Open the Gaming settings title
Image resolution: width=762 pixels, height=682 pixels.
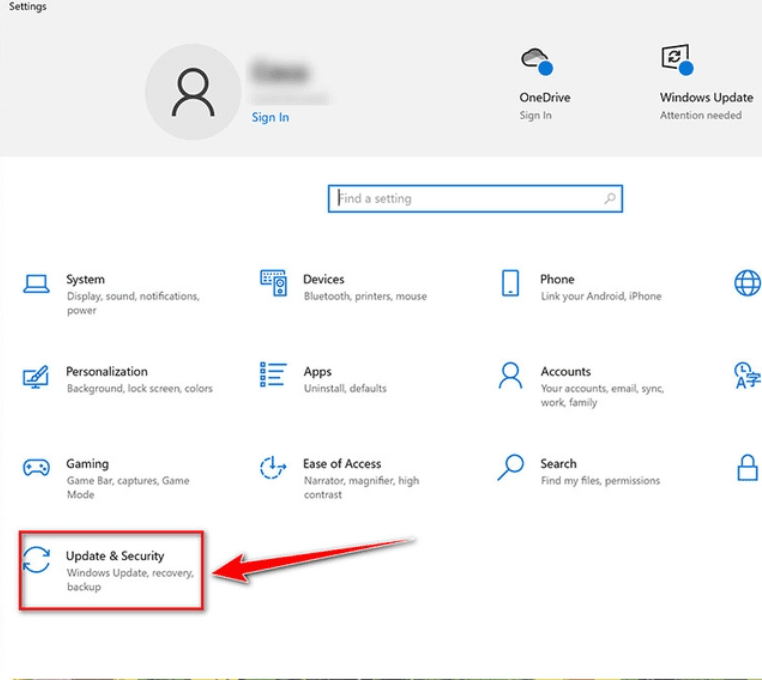pos(87,464)
